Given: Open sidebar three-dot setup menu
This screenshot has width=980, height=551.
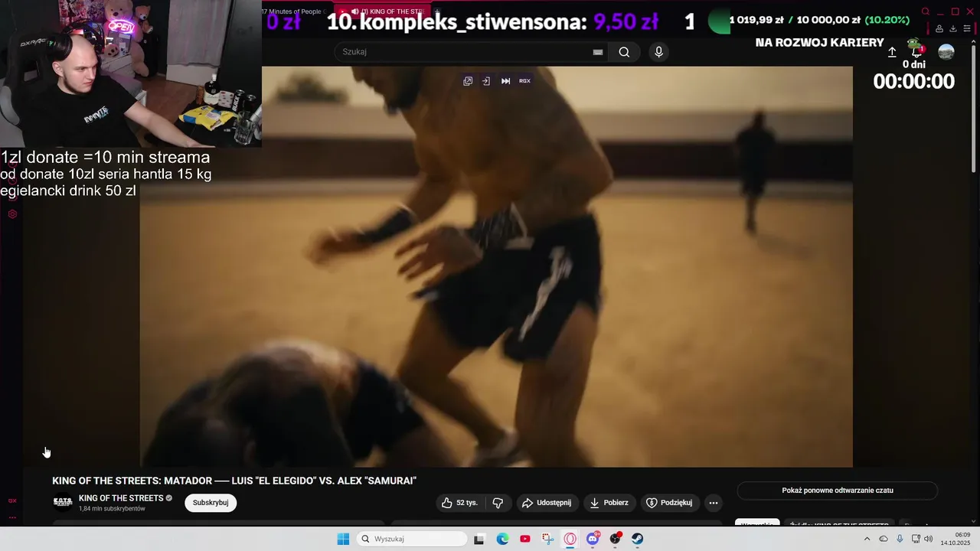Looking at the screenshot, I should [x=12, y=517].
